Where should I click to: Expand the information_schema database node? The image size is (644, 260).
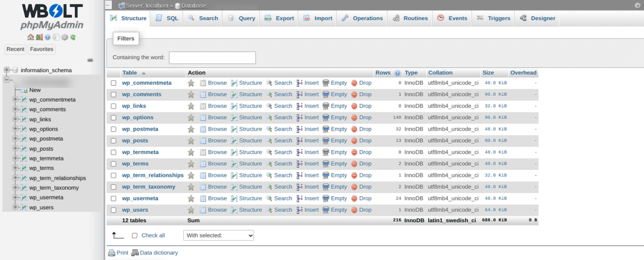pos(7,70)
